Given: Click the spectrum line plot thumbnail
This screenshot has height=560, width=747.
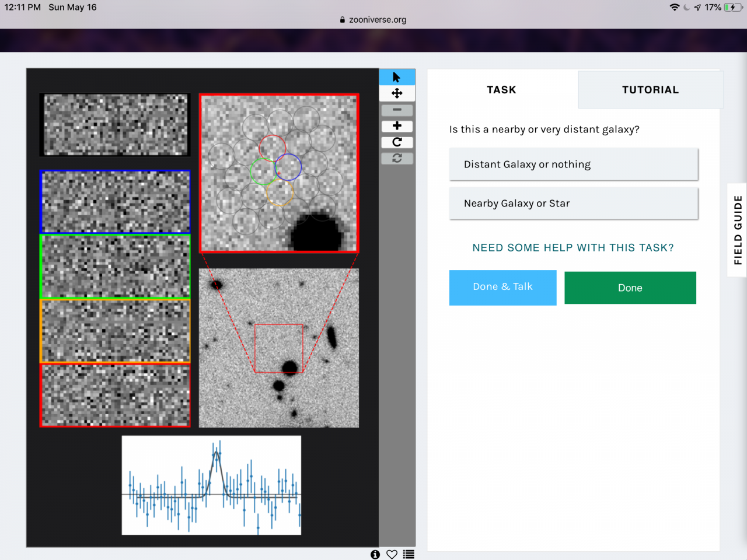Looking at the screenshot, I should tap(211, 485).
